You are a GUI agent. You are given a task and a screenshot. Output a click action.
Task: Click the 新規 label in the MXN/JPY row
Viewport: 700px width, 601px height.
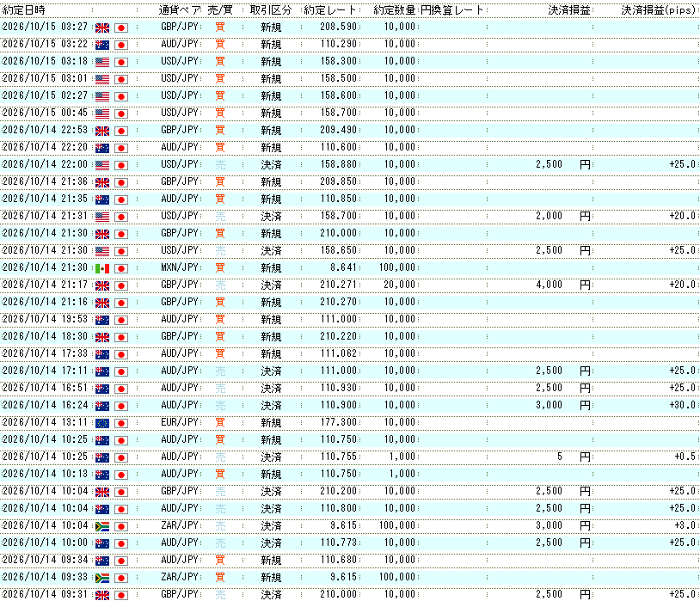(x=271, y=268)
